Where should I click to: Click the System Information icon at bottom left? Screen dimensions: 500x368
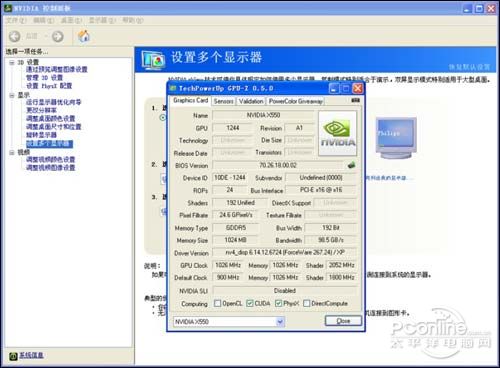click(13, 356)
